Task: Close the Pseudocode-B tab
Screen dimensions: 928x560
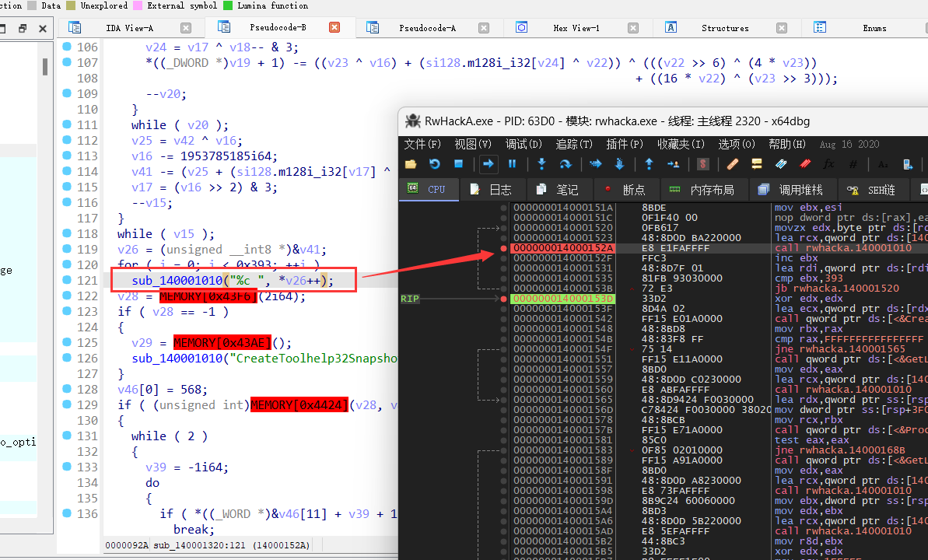Action: click(334, 27)
